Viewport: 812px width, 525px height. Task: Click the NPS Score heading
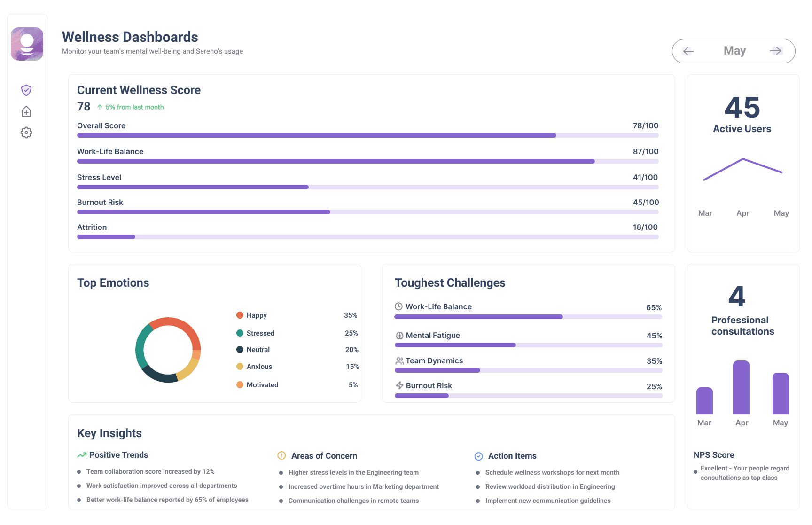[714, 455]
